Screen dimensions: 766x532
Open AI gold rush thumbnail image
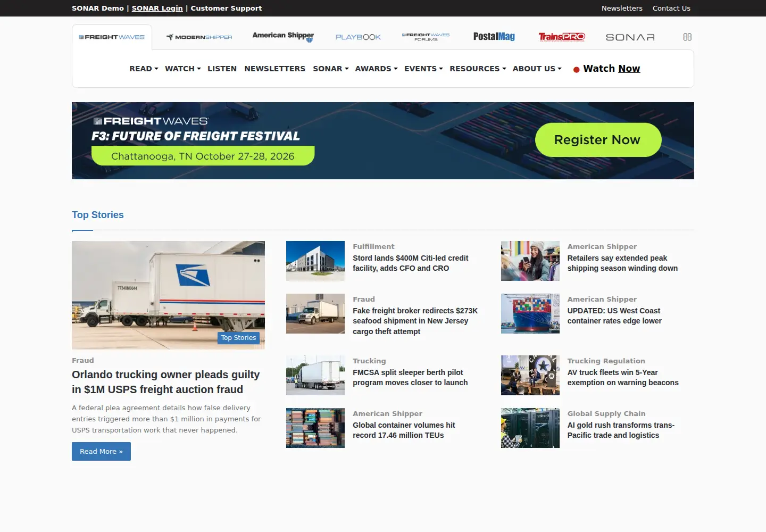coord(530,428)
